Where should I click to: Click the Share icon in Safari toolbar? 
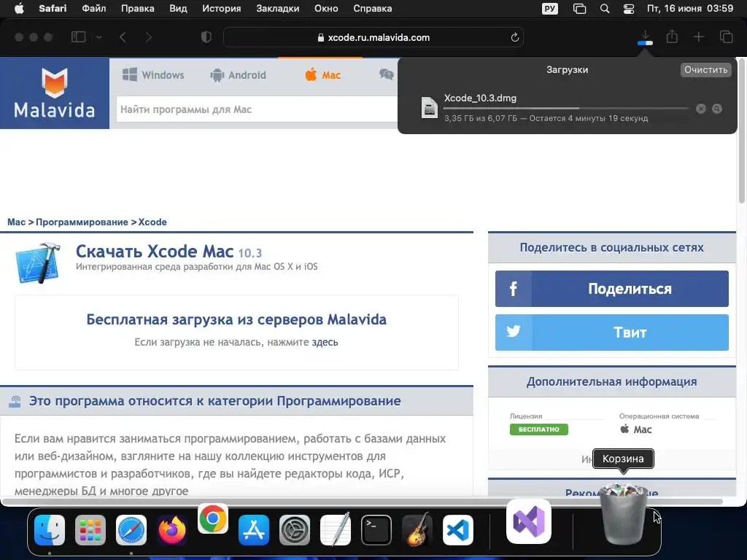point(672,36)
